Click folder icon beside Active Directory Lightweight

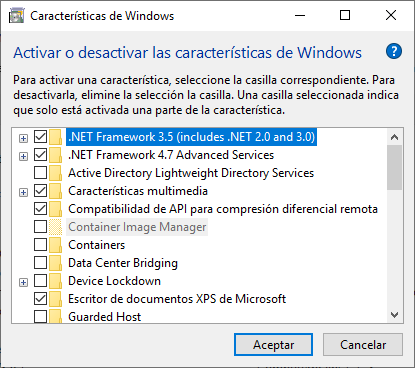[55, 173]
